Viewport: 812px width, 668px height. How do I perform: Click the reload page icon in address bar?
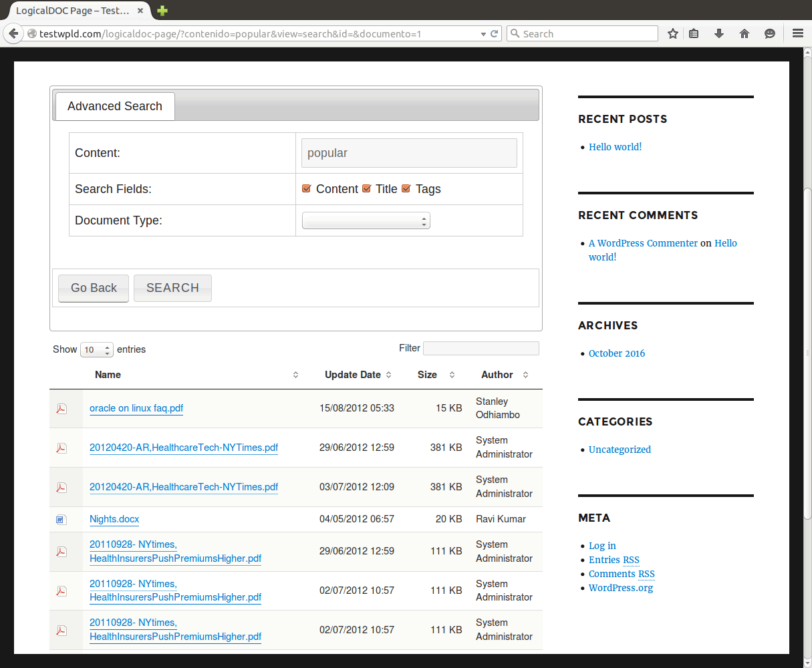point(495,33)
